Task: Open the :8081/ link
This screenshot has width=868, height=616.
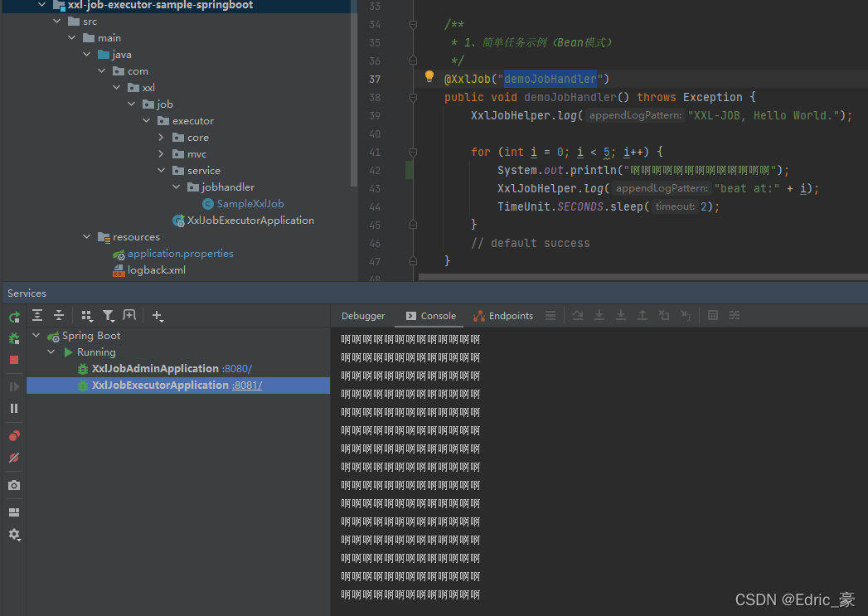Action: click(x=247, y=386)
